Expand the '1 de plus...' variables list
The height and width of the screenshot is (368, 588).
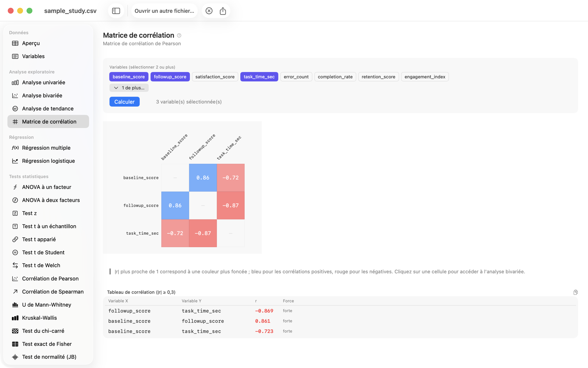point(129,88)
